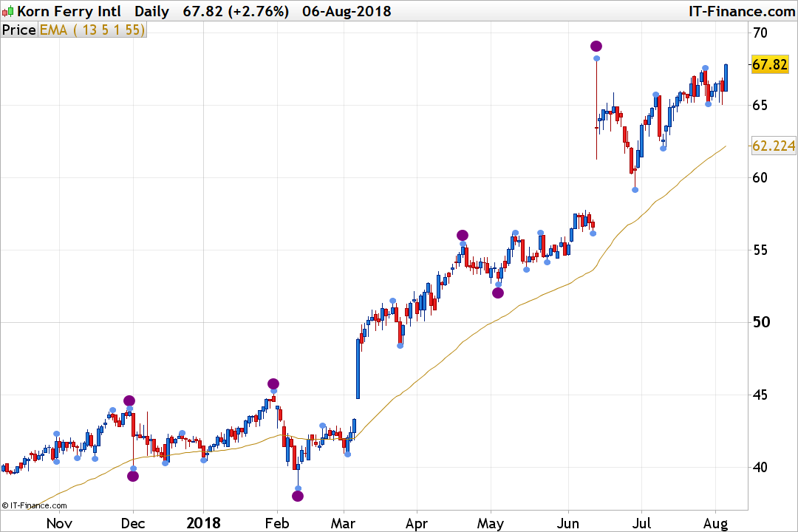Click the purple marker at the April peak

(x=462, y=235)
